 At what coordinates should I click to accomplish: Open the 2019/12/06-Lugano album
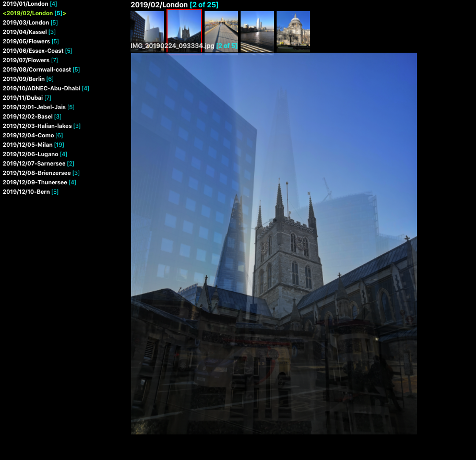click(35, 155)
